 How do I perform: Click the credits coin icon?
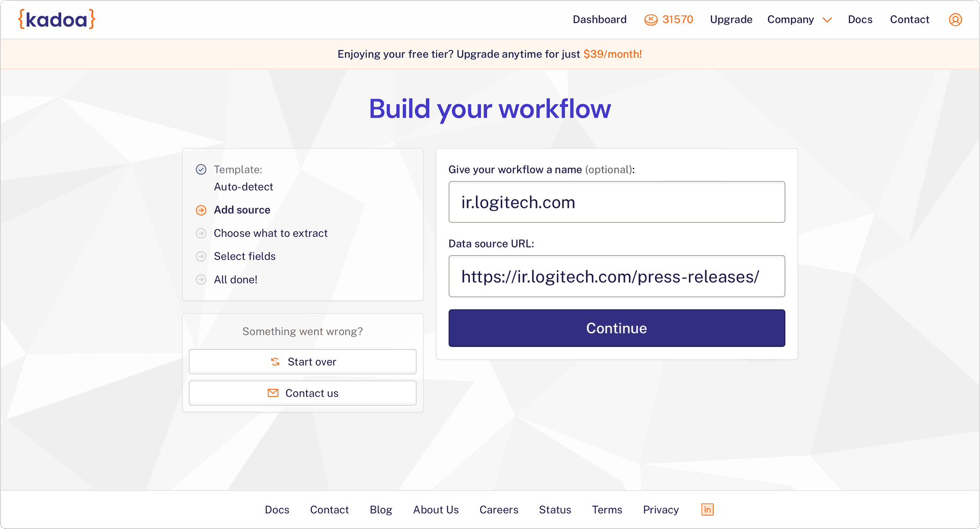tap(650, 20)
